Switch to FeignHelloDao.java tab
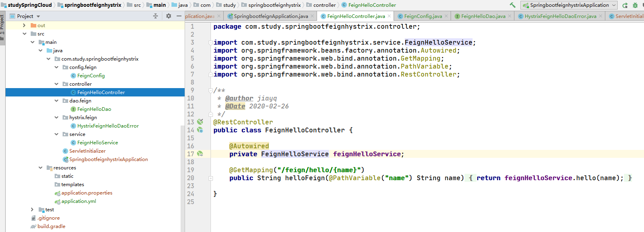 483,16
